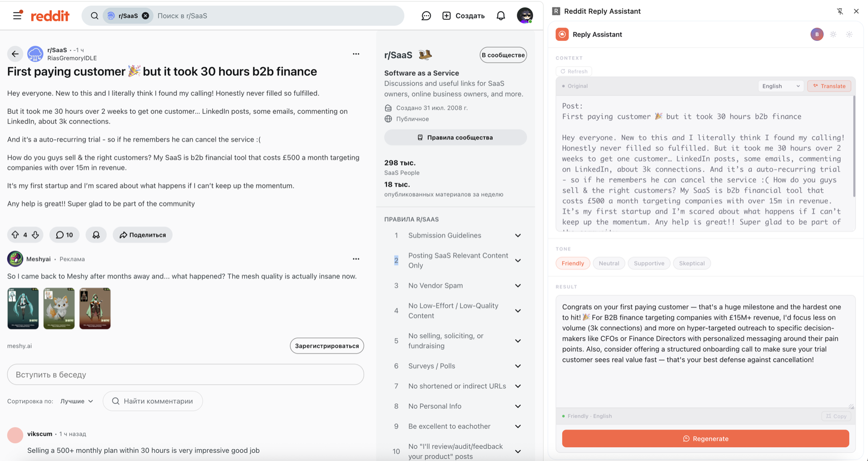Give an award on the post
868x461 pixels.
96,235
